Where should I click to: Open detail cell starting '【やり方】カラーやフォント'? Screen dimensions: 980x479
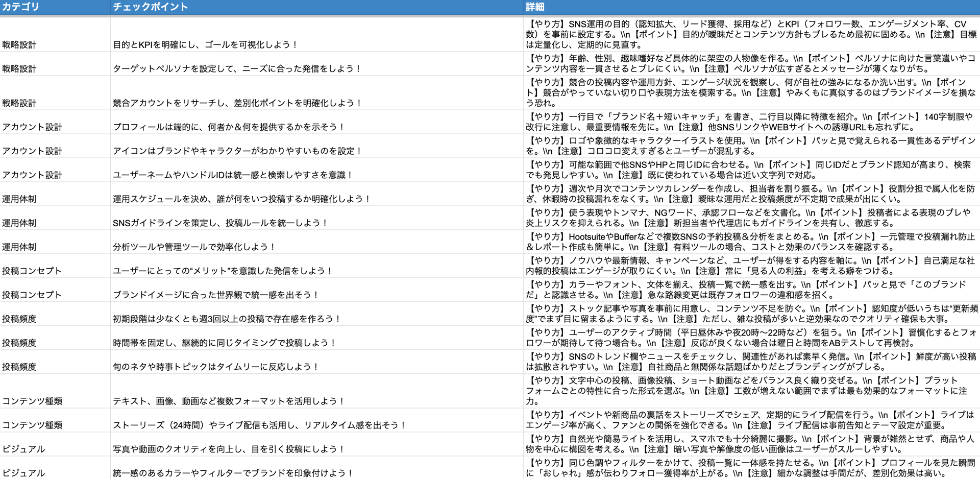point(752,290)
